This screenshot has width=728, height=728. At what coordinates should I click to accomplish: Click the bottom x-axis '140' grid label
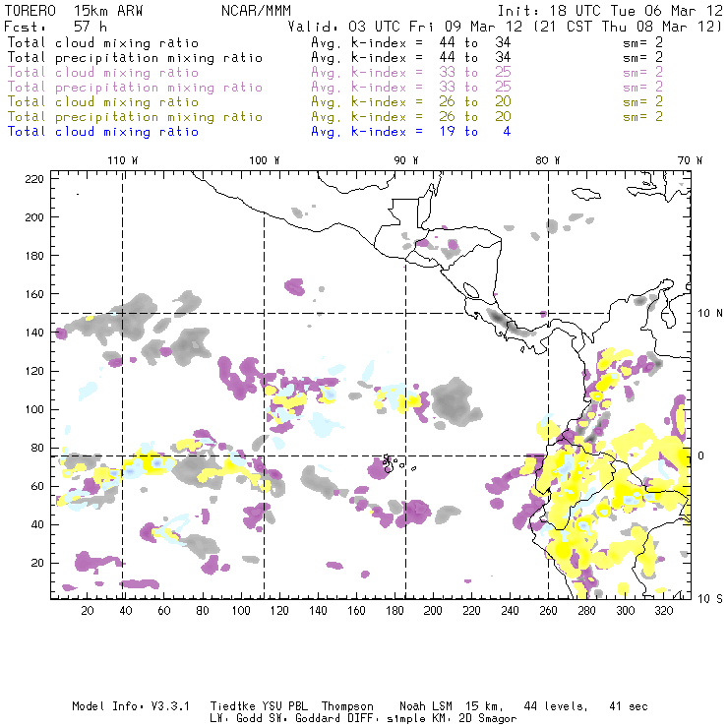coord(318,611)
